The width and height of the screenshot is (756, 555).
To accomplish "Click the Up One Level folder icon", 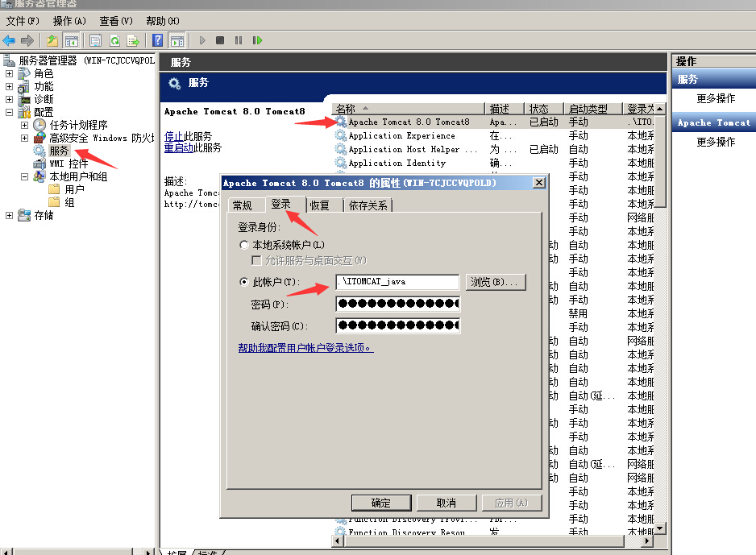I will (x=52, y=40).
